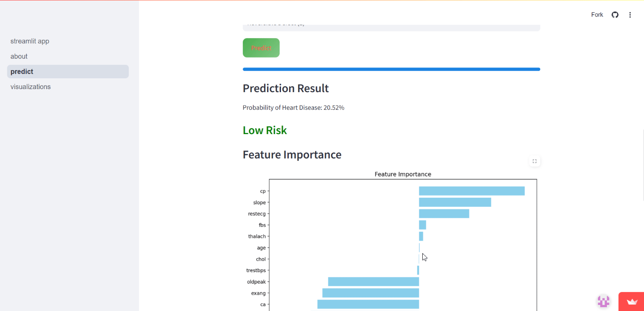The height and width of the screenshot is (311, 644).
Task: Open the GitHub repository icon
Action: pyautogui.click(x=615, y=15)
